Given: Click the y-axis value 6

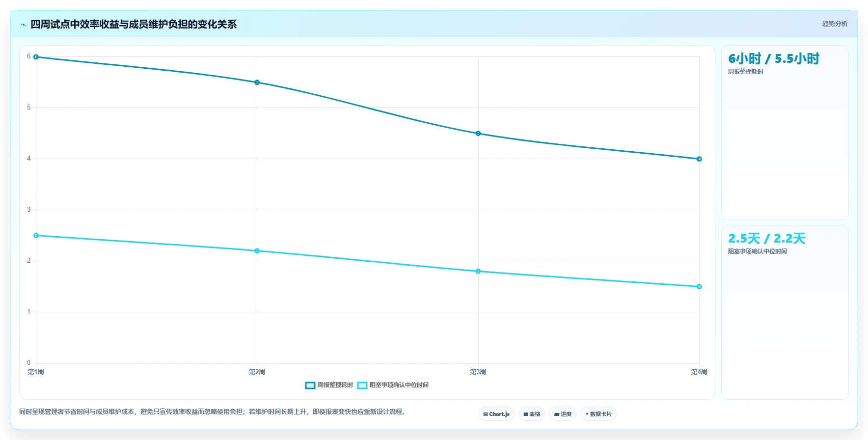Looking at the screenshot, I should pos(28,56).
